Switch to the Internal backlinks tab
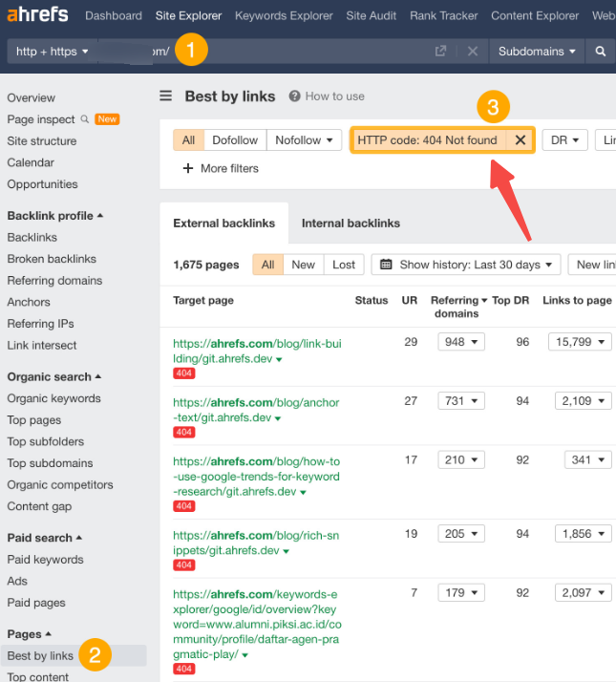 350,224
